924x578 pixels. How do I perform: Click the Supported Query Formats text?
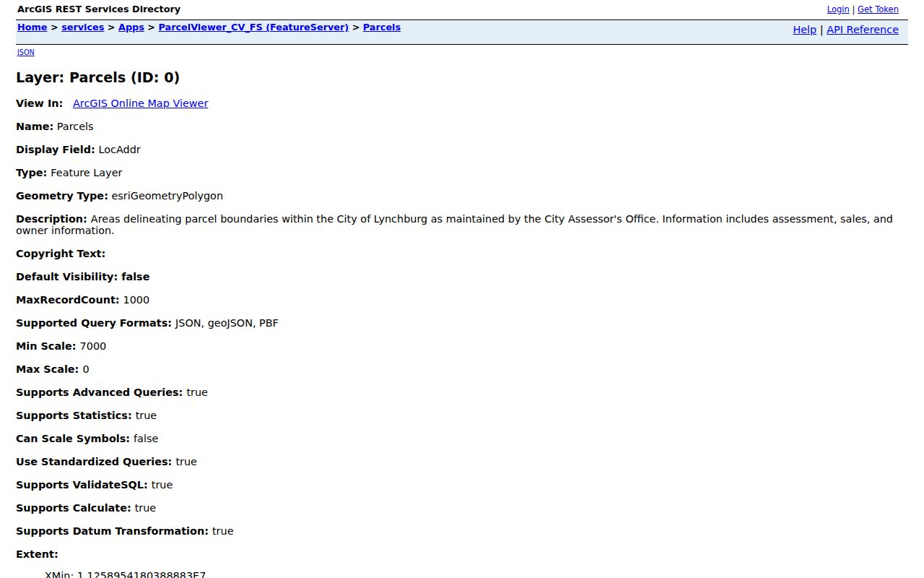pos(147,323)
